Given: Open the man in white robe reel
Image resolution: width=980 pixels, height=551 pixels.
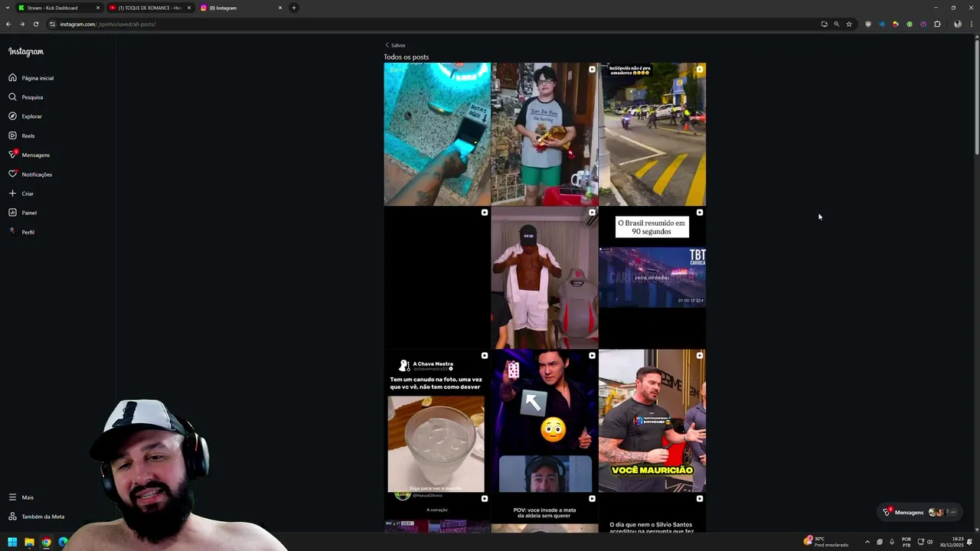Looking at the screenshot, I should click(x=544, y=277).
